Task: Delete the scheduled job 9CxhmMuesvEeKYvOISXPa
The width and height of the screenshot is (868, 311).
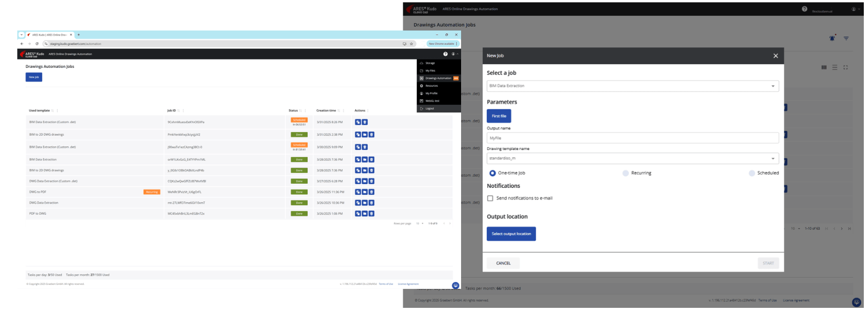Action: pyautogui.click(x=365, y=122)
